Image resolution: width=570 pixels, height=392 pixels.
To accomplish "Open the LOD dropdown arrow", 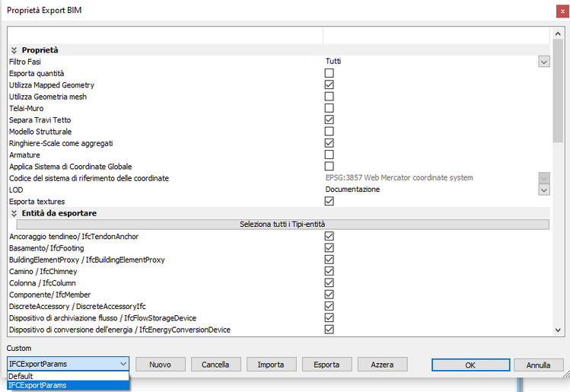I will coord(544,190).
